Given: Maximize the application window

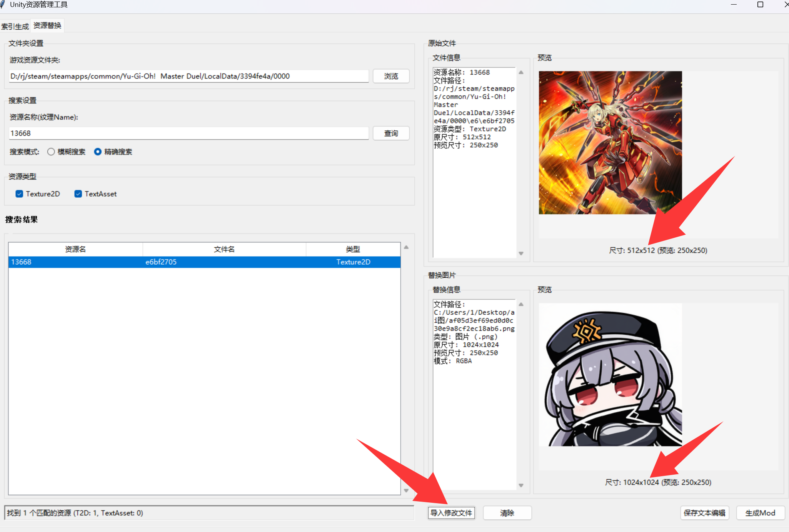Looking at the screenshot, I should (760, 5).
